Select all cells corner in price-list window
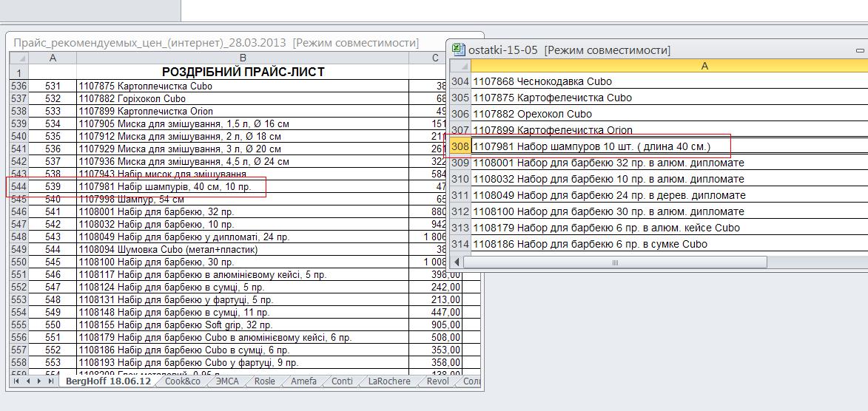The height and width of the screenshot is (411, 868). pyautogui.click(x=18, y=58)
